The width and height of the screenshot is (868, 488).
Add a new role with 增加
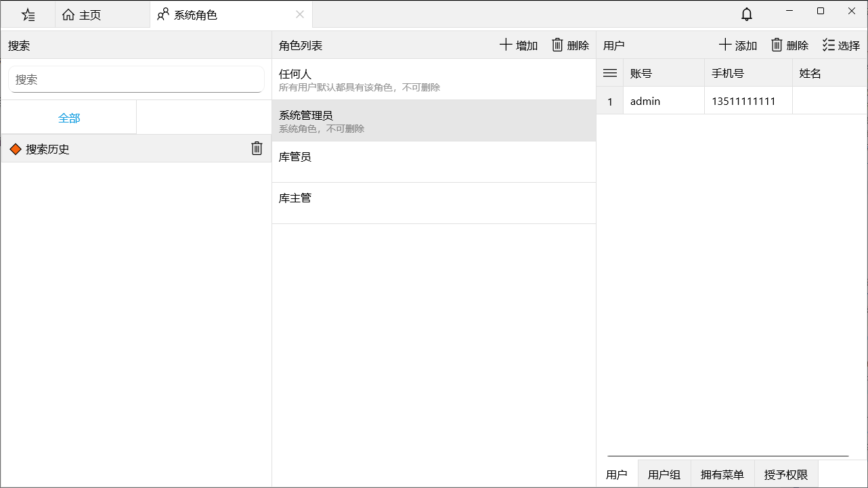coord(519,45)
